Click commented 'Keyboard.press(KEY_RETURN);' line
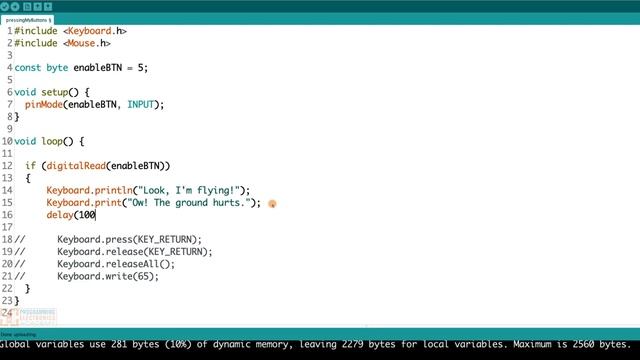This screenshot has height=360, width=640. click(x=129, y=239)
